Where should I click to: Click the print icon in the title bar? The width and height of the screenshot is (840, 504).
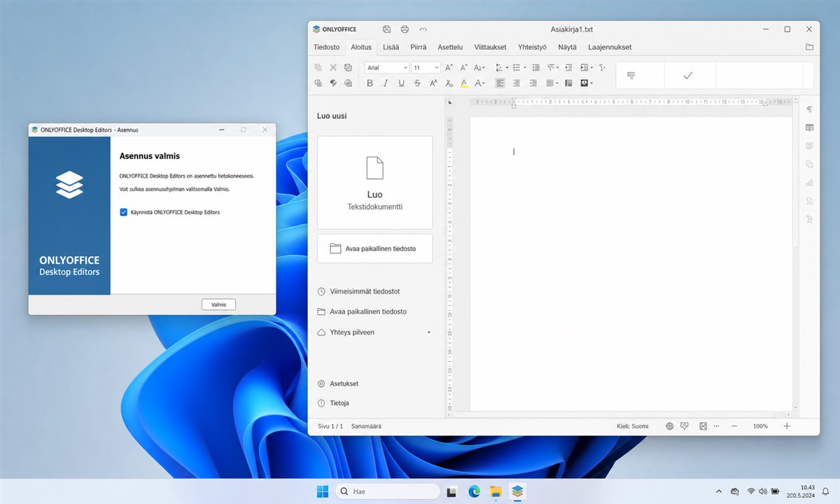(x=405, y=29)
